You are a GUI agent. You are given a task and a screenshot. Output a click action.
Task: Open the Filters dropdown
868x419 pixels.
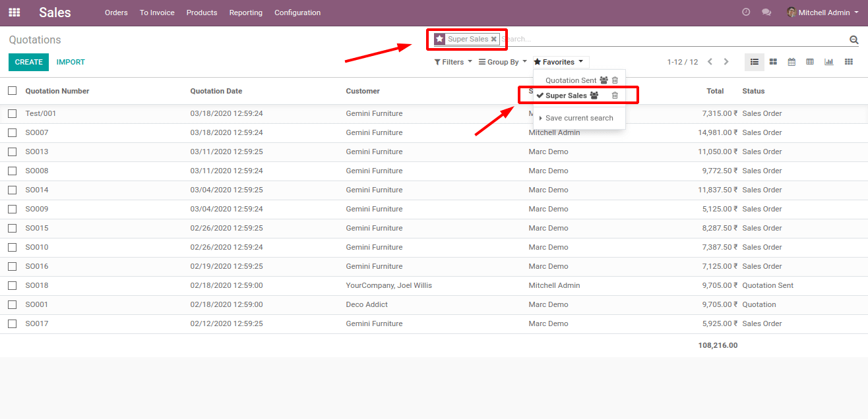coord(453,62)
